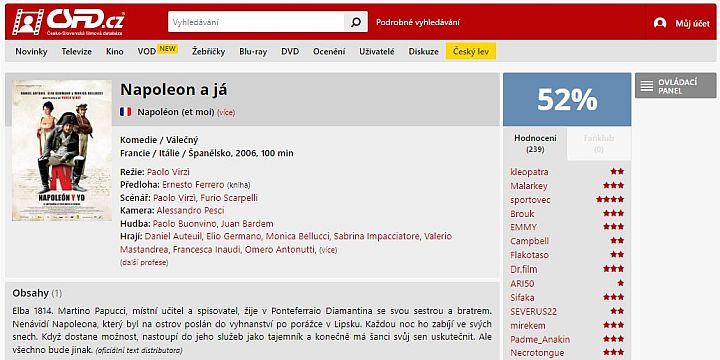Open the Můj účet account link
Screen dimensions: 720x360
(692, 23)
